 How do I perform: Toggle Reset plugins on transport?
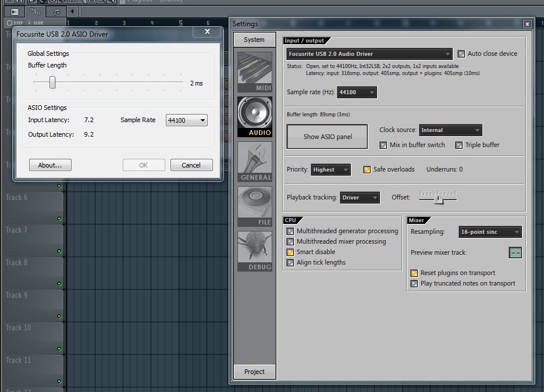click(x=414, y=273)
